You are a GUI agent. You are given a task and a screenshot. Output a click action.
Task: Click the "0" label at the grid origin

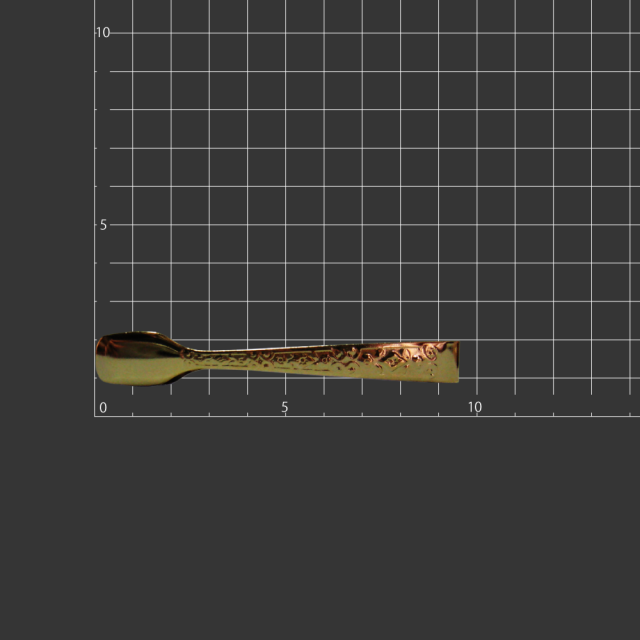(102, 407)
